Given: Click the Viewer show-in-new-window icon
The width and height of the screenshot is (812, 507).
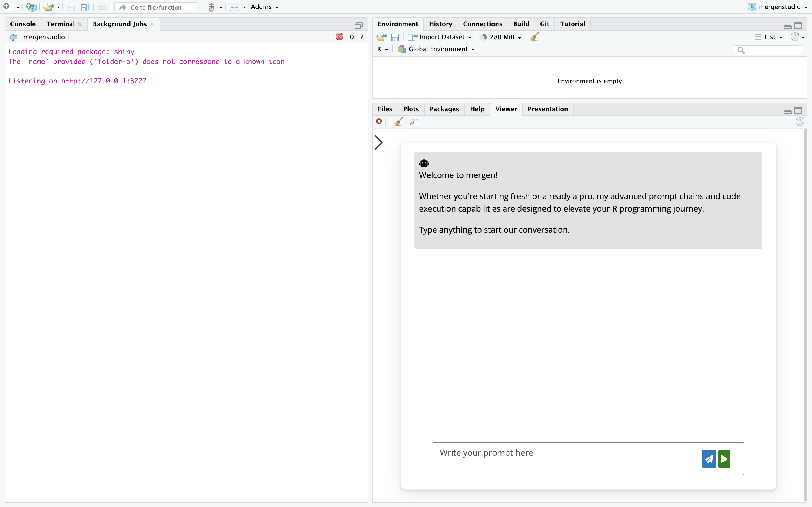Looking at the screenshot, I should [414, 122].
